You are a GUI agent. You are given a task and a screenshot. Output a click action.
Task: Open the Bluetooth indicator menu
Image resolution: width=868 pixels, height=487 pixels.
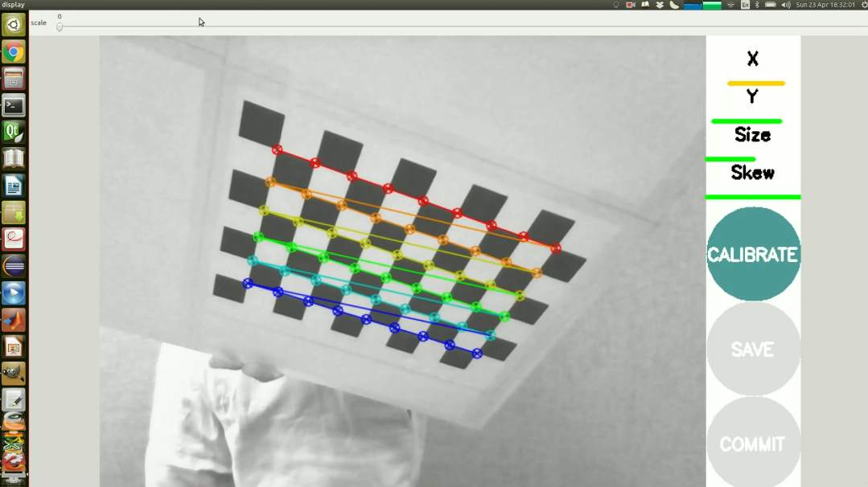(757, 5)
